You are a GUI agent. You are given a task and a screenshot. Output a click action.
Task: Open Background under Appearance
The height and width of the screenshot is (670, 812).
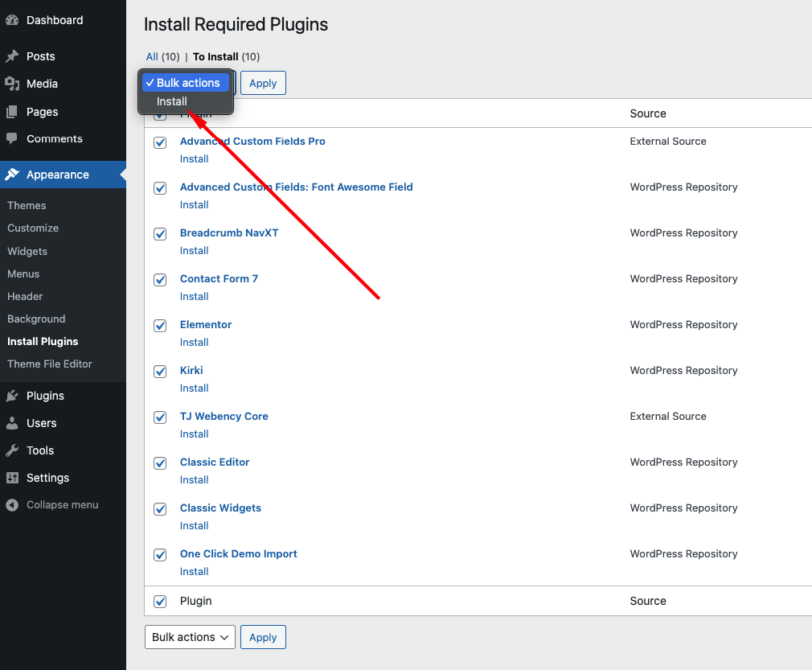coord(36,319)
